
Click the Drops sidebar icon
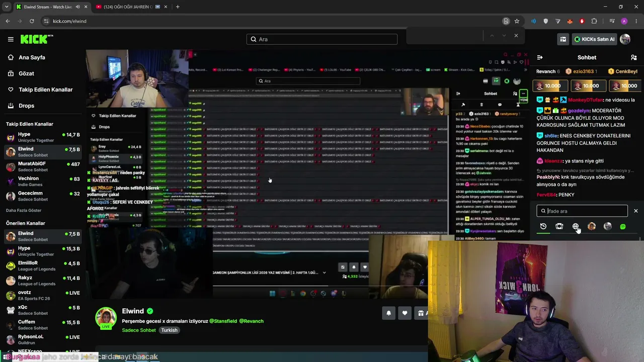pyautogui.click(x=11, y=106)
